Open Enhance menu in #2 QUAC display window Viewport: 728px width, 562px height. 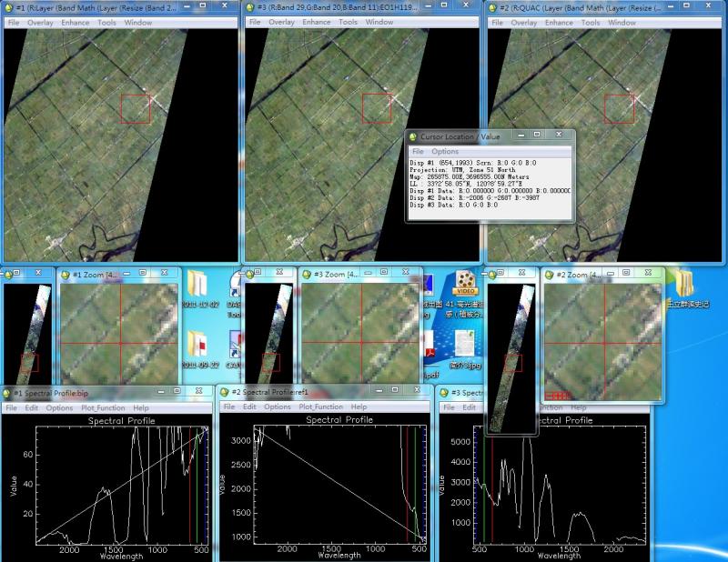coord(559,22)
